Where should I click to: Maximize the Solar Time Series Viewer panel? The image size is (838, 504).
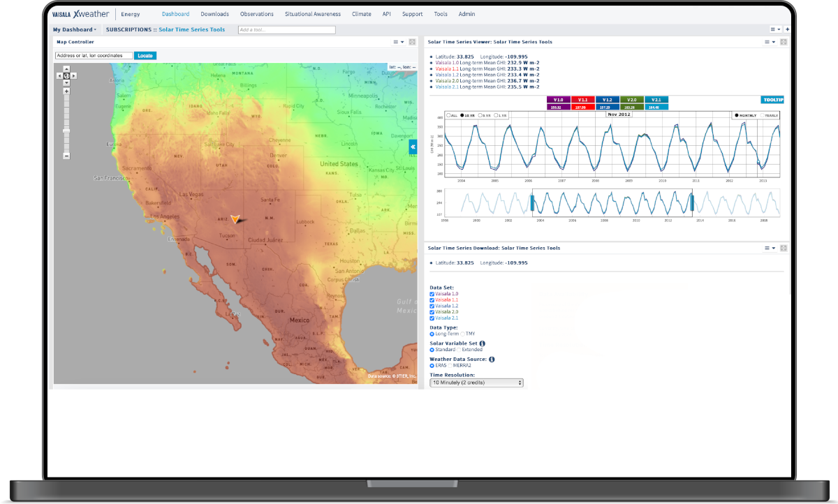tap(784, 42)
